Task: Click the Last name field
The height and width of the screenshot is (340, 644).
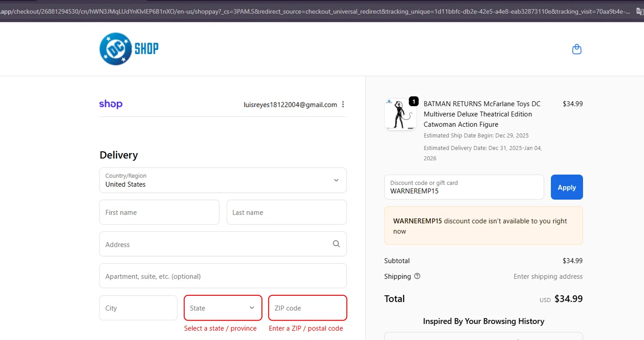Action: (x=286, y=212)
